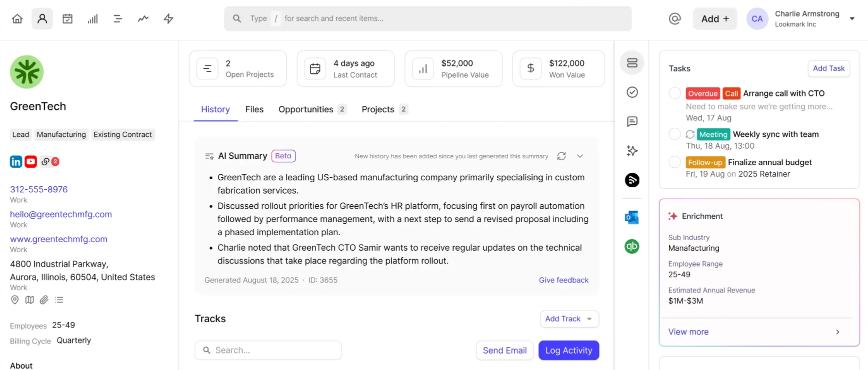The height and width of the screenshot is (370, 868).
Task: Open GreenTech YouTube channel icon
Action: click(31, 161)
